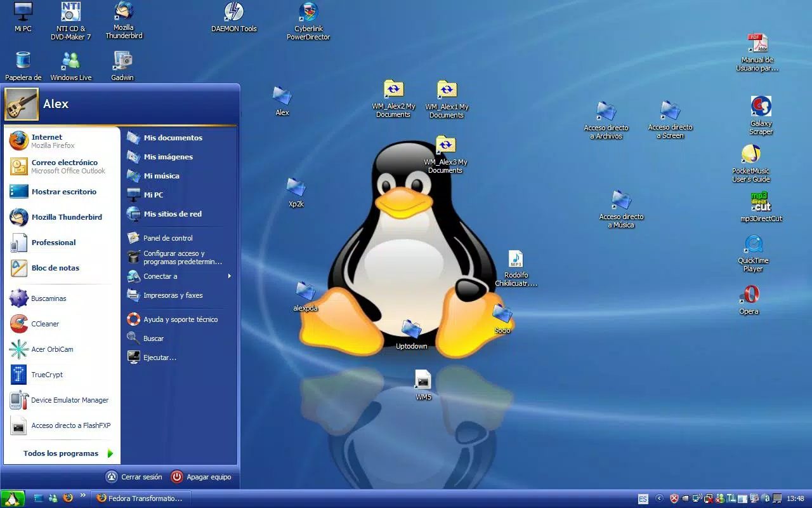
Task: Open the ES language bar selector
Action: [643, 498]
